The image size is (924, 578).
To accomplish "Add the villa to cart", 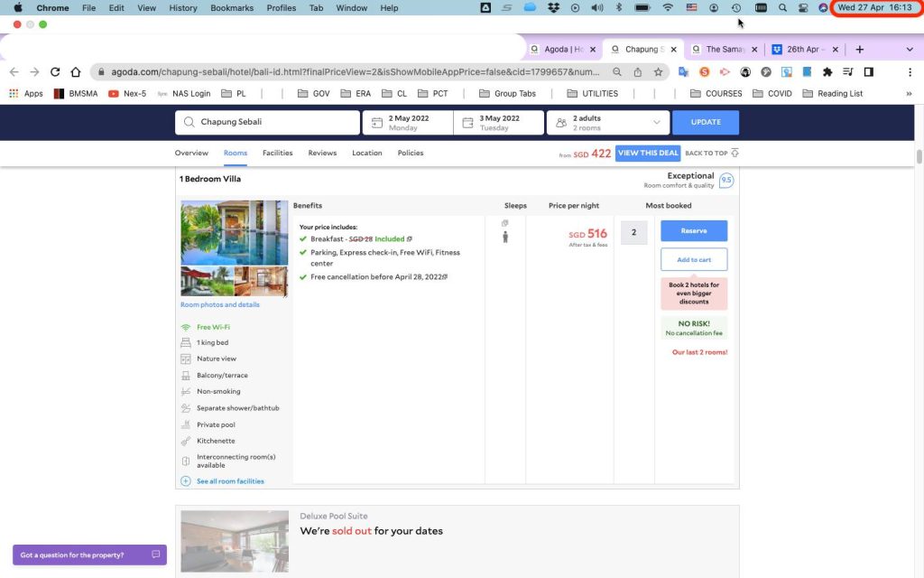I will click(694, 259).
